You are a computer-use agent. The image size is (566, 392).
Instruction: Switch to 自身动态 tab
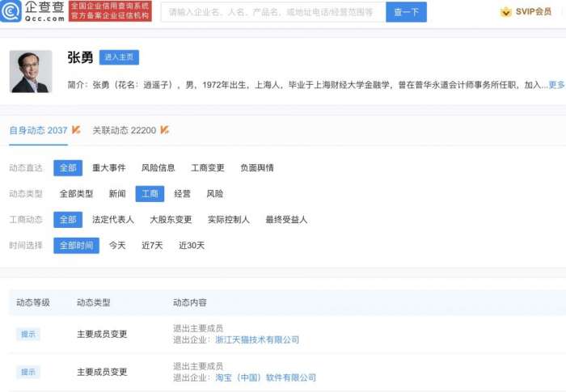38,130
